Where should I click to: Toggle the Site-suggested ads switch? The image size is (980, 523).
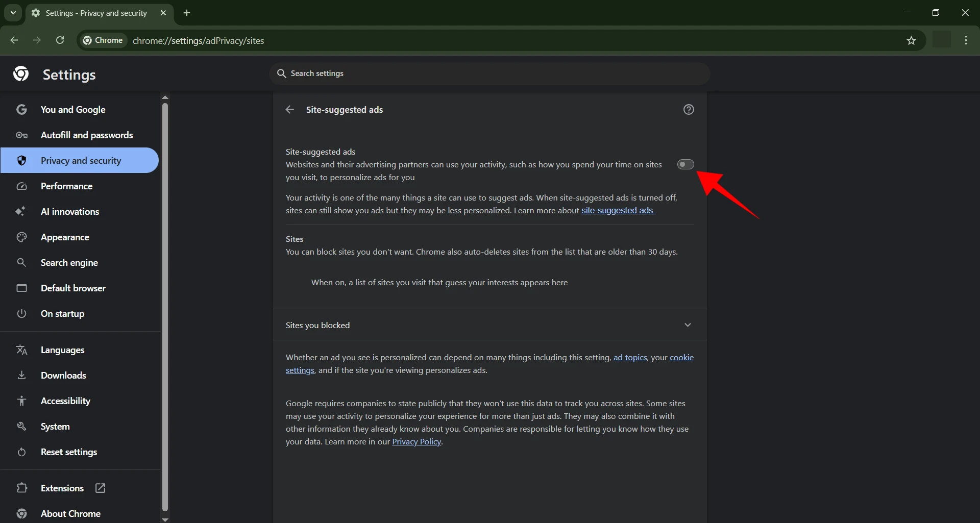tap(685, 164)
